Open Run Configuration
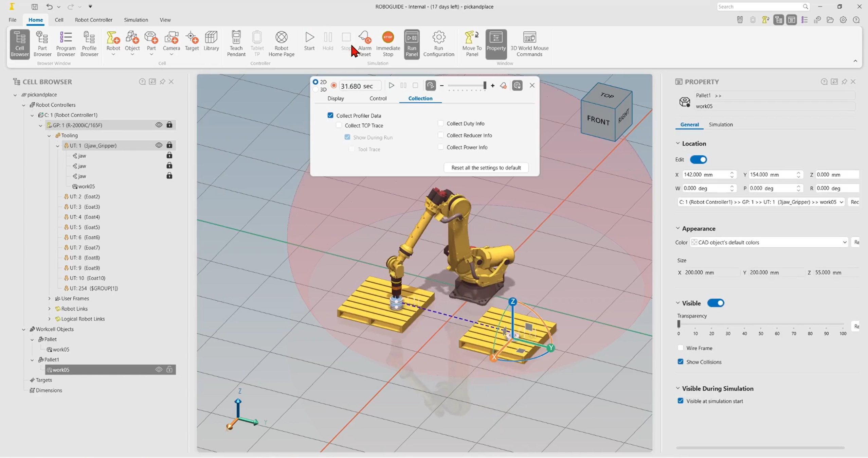The image size is (868, 458). 438,44
